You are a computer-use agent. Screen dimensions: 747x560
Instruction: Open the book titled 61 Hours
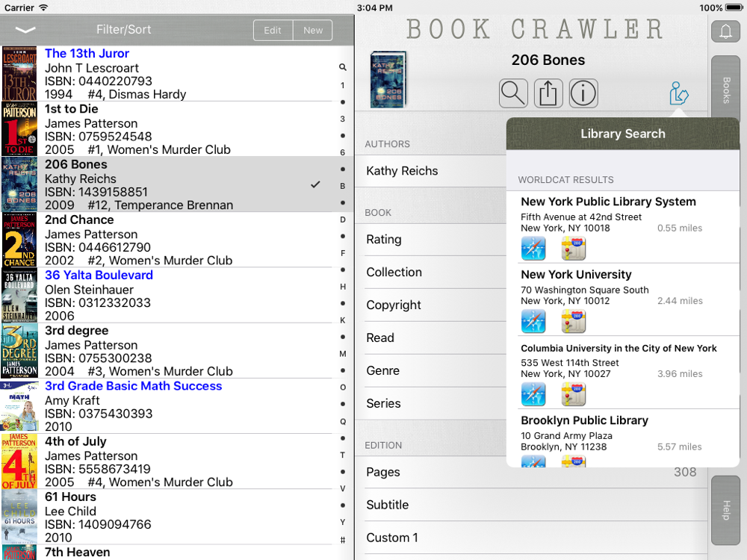tap(70, 497)
